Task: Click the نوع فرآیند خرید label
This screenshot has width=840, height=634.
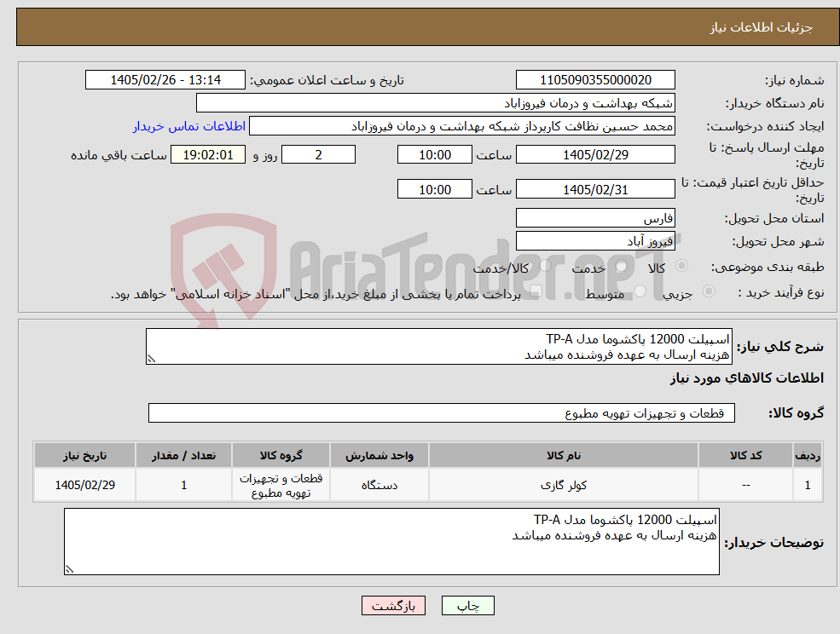Action: (x=780, y=292)
